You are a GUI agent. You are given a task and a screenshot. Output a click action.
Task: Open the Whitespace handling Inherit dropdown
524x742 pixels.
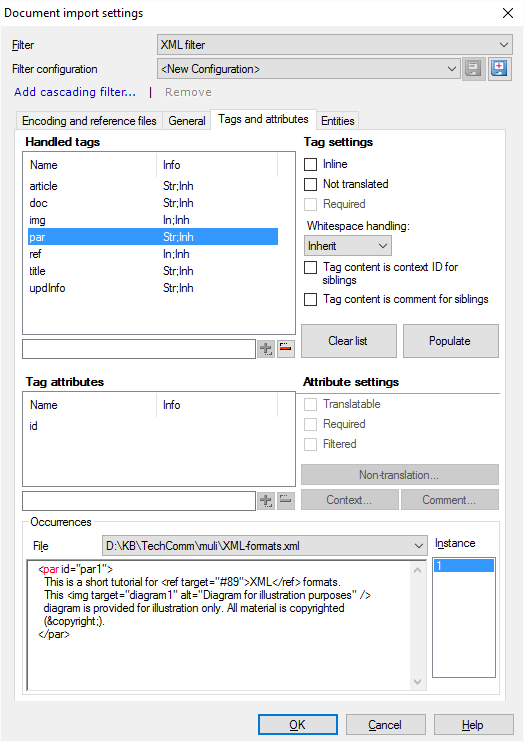point(347,246)
